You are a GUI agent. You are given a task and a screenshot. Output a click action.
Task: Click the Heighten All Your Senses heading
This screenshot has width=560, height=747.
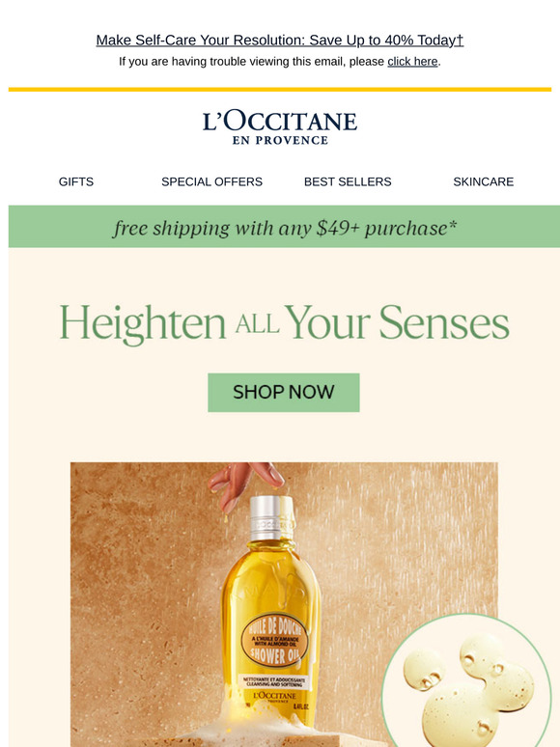coord(285,323)
